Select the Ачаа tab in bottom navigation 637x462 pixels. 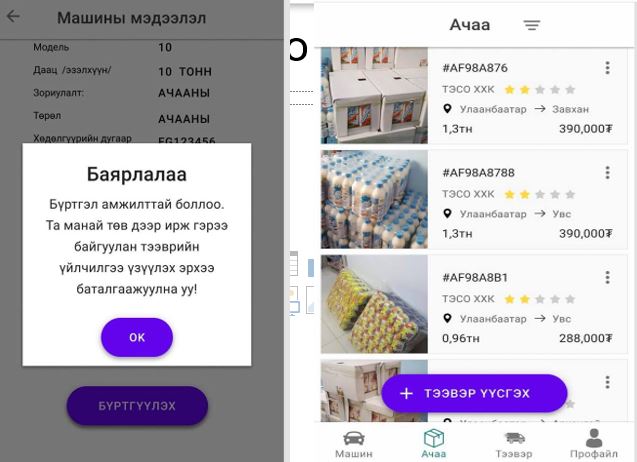pyautogui.click(x=433, y=444)
